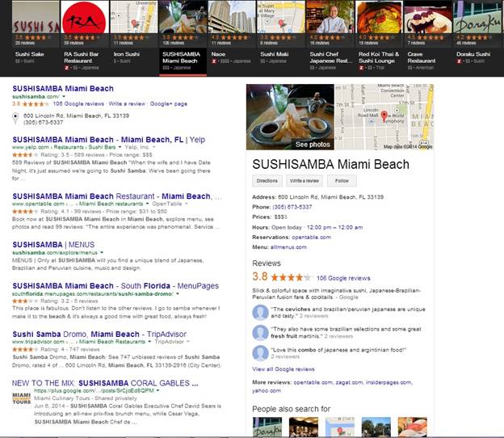This screenshot has width=504, height=438.
Task: Click See photos on restaurant image
Action: (313, 145)
